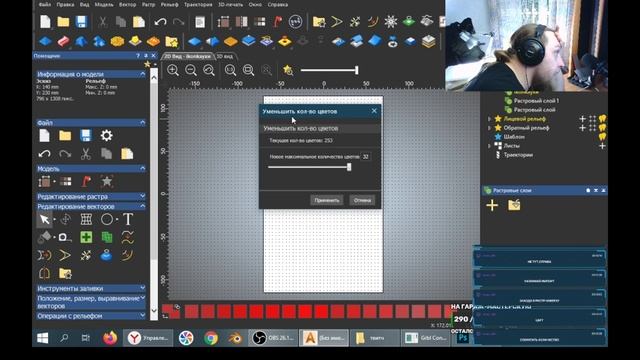Expand the Лицевой рельеф tree node
The width and height of the screenshot is (640, 360).
489,119
